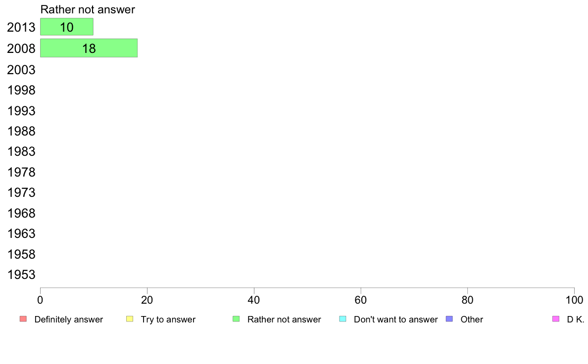Click the 20 tick on the x-axis

tap(147, 300)
